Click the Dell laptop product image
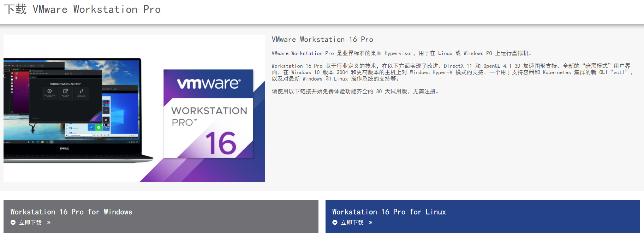The image size is (644, 236). 78,110
